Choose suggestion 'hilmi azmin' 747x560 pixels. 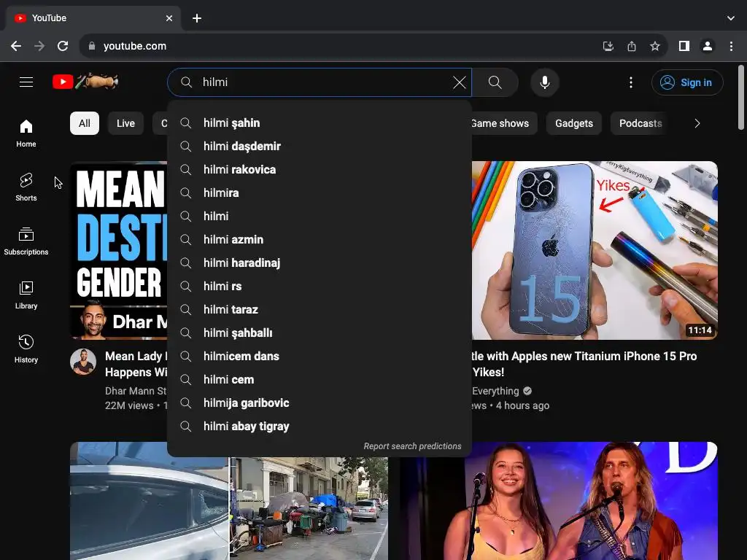tap(320, 239)
